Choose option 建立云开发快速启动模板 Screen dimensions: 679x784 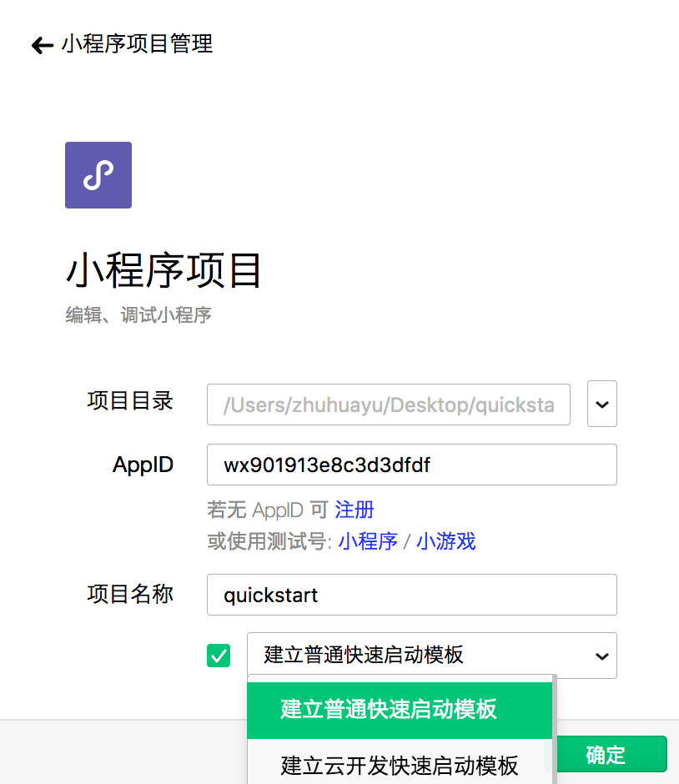click(400, 765)
